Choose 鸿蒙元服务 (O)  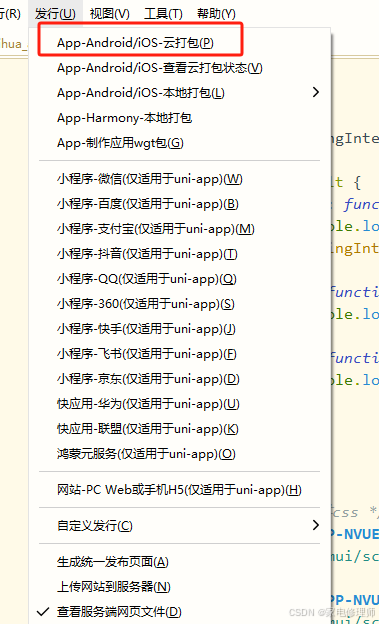click(146, 454)
